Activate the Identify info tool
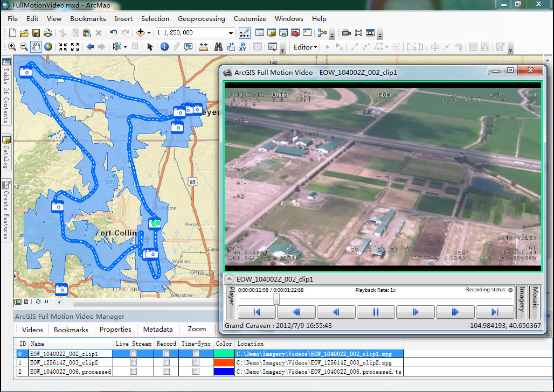Viewport: 554px width, 392px height. coord(164,47)
